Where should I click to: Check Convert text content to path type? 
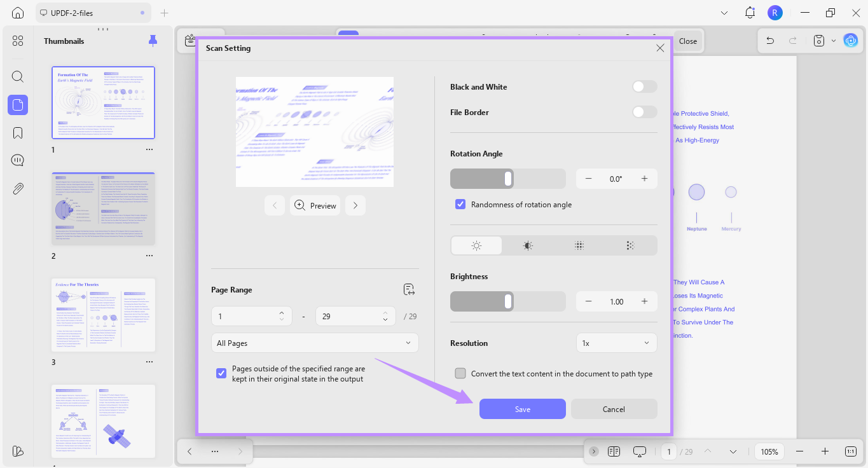click(460, 373)
